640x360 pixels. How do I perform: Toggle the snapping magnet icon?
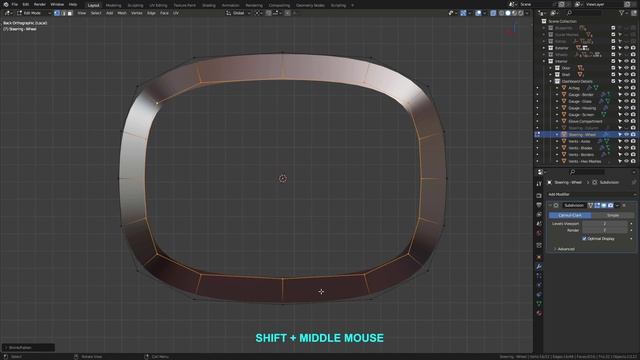pos(269,13)
